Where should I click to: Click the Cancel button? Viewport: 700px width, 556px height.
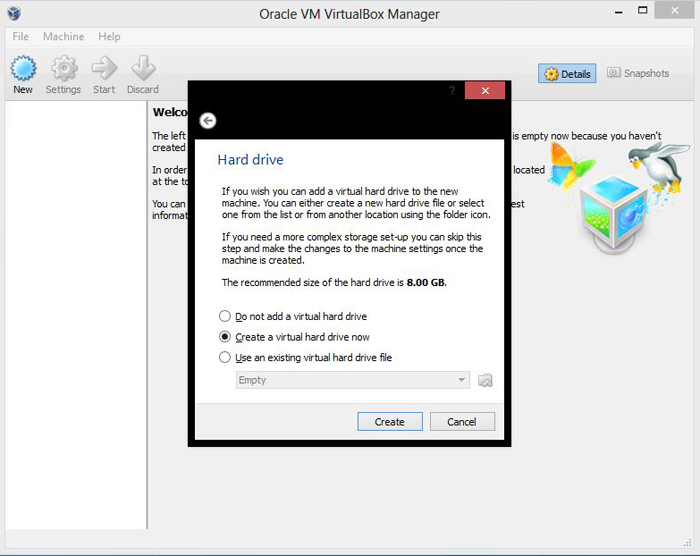pyautogui.click(x=462, y=422)
